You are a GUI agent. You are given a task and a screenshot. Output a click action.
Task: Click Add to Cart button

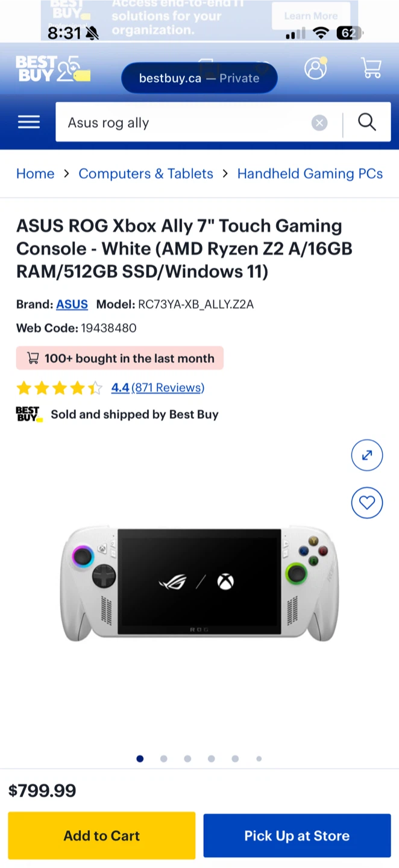pyautogui.click(x=102, y=835)
